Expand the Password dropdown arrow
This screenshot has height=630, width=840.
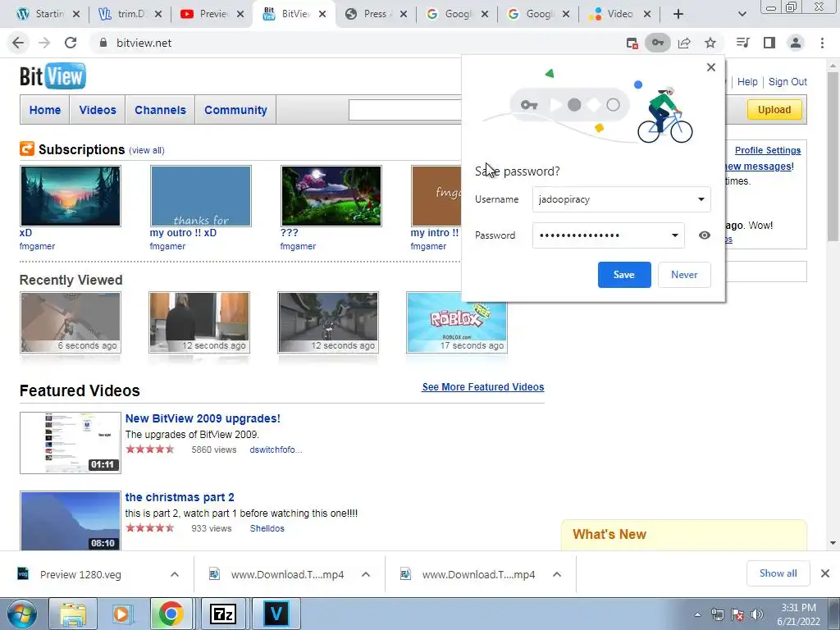click(x=674, y=235)
